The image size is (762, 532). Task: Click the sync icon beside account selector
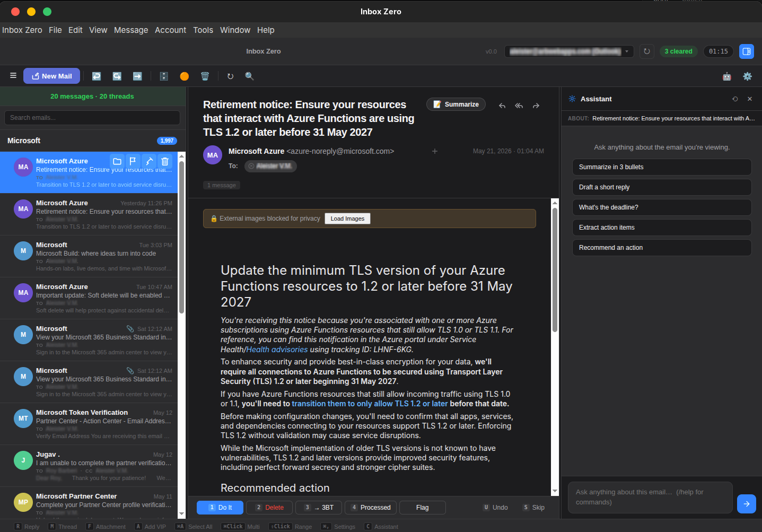(646, 51)
